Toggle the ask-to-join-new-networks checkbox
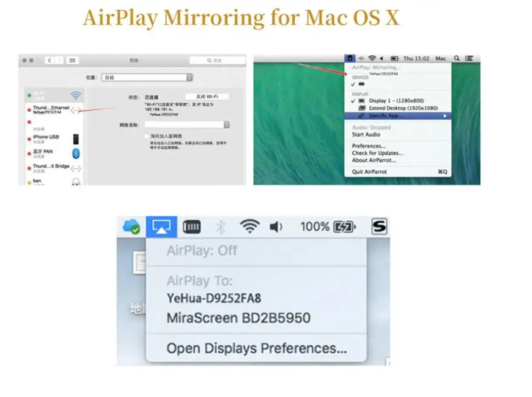Image resolution: width=532 pixels, height=397 pixels. point(147,136)
